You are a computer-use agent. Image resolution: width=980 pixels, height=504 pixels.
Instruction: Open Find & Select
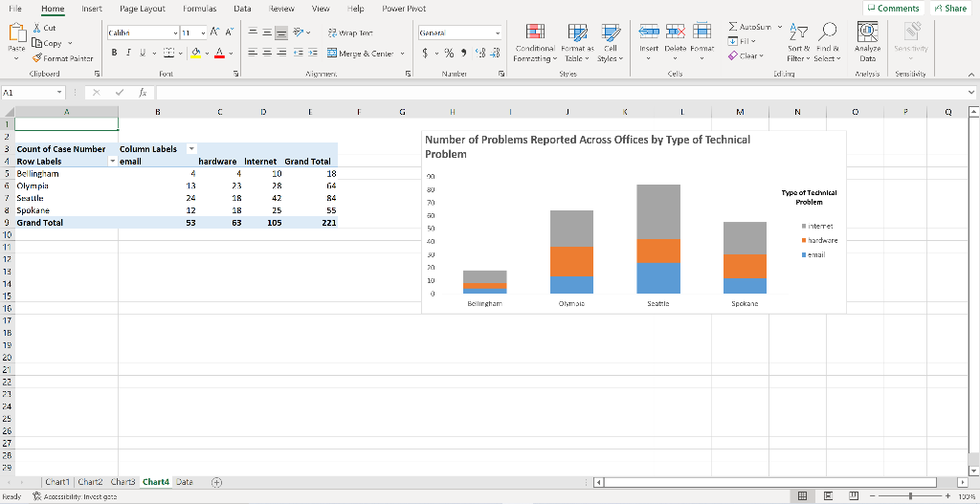(x=827, y=43)
